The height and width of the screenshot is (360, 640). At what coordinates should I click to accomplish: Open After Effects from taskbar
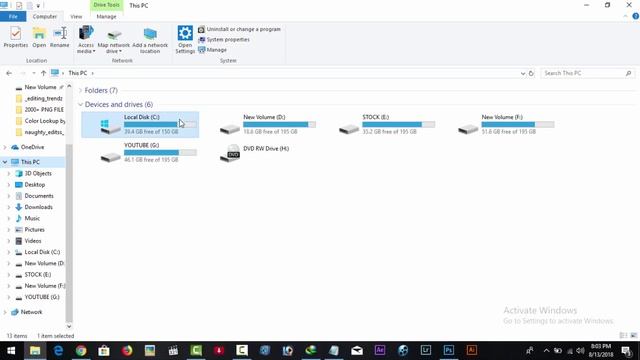380,350
